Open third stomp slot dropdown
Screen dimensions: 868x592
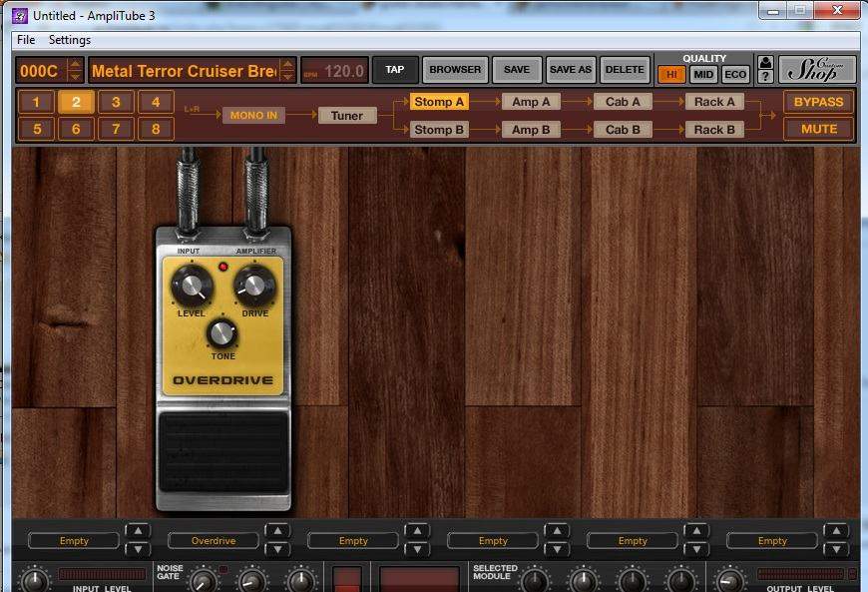click(x=353, y=540)
